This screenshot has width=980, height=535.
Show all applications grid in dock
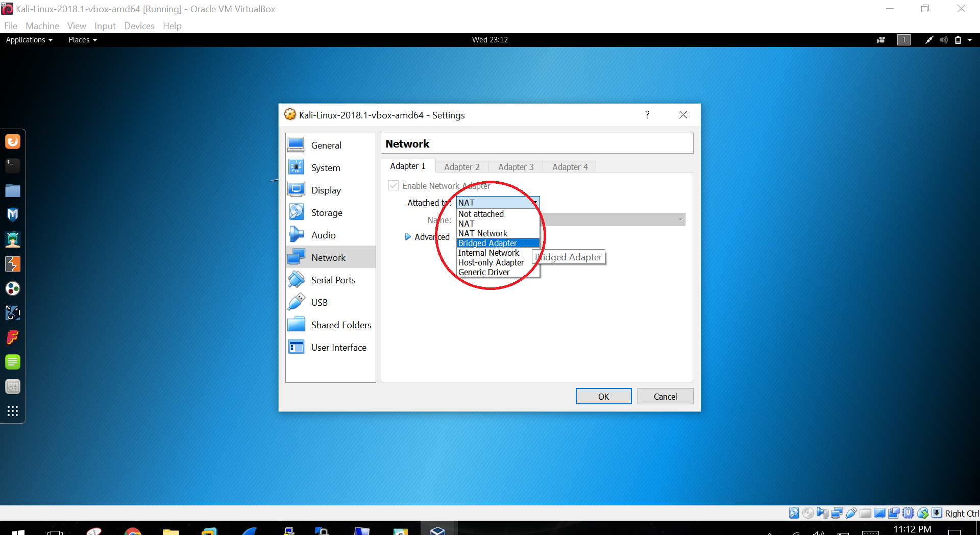tap(13, 411)
